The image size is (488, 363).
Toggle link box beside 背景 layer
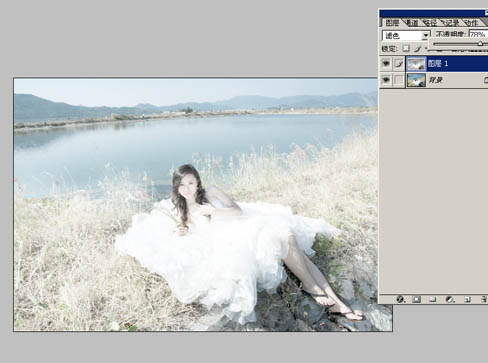pos(399,80)
